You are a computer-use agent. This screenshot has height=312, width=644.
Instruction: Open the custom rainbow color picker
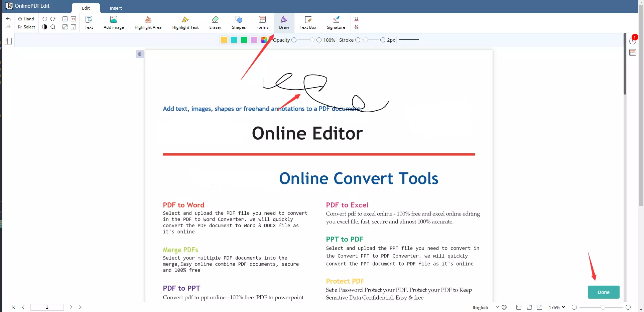click(x=264, y=40)
